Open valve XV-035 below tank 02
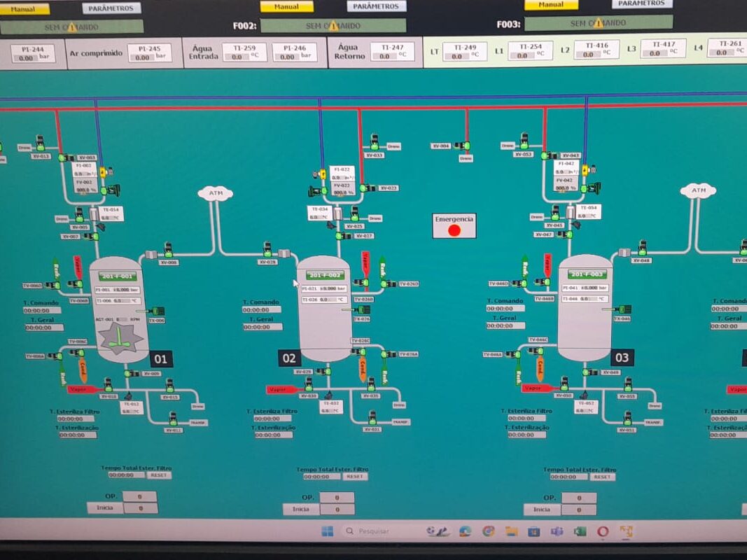This screenshot has height=560, width=747. (371, 385)
